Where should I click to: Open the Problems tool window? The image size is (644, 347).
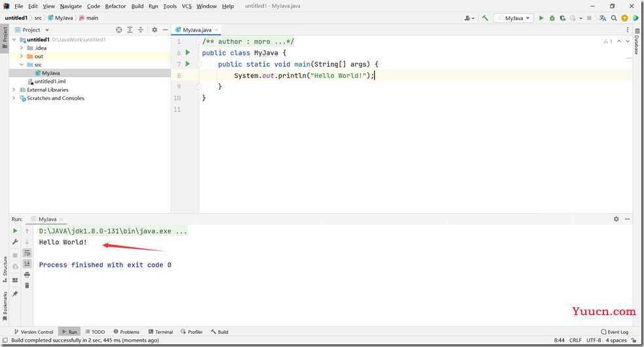[126, 332]
